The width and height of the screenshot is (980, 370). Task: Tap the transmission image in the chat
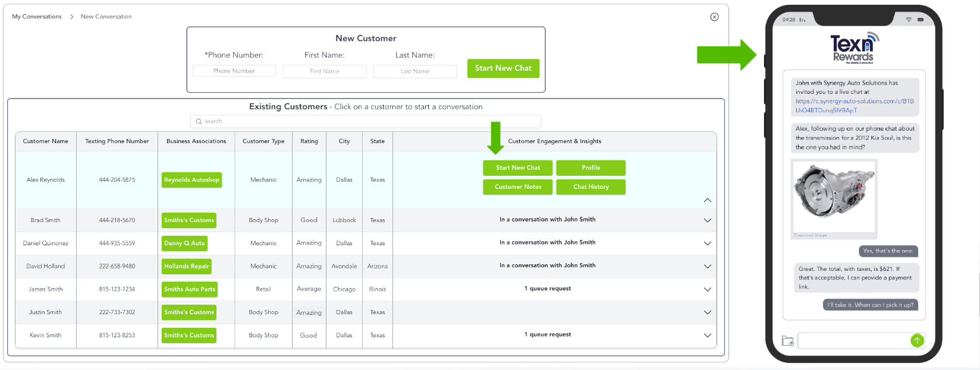[834, 196]
